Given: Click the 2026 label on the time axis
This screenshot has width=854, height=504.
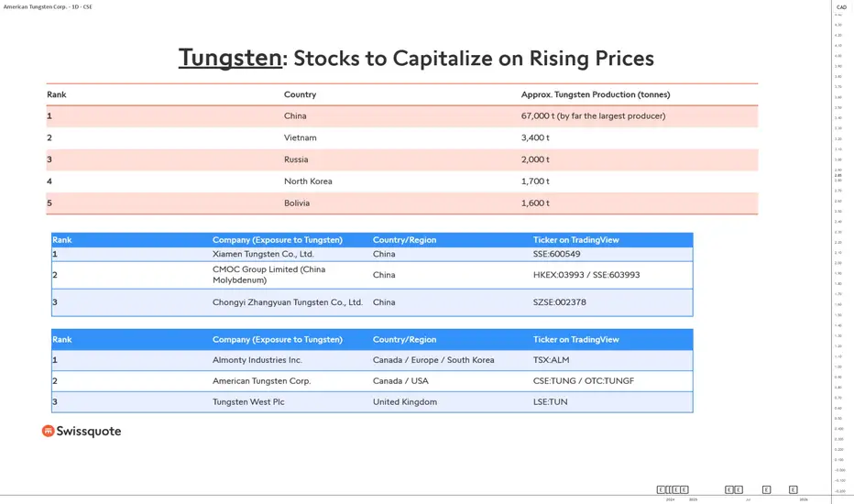Looking at the screenshot, I should coord(804,500).
